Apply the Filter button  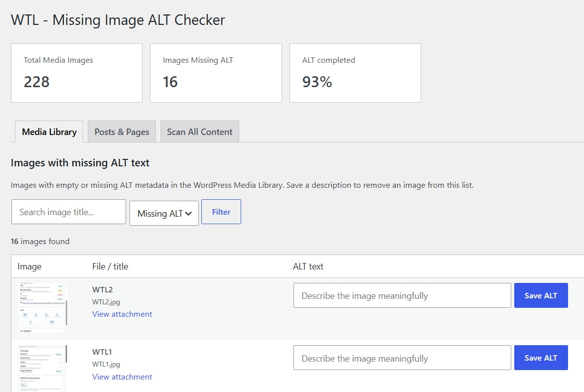(x=221, y=212)
